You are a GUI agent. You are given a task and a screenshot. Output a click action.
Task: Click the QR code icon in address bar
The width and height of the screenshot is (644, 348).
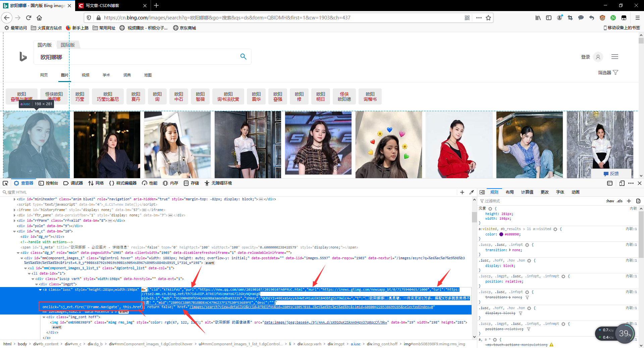tap(467, 18)
